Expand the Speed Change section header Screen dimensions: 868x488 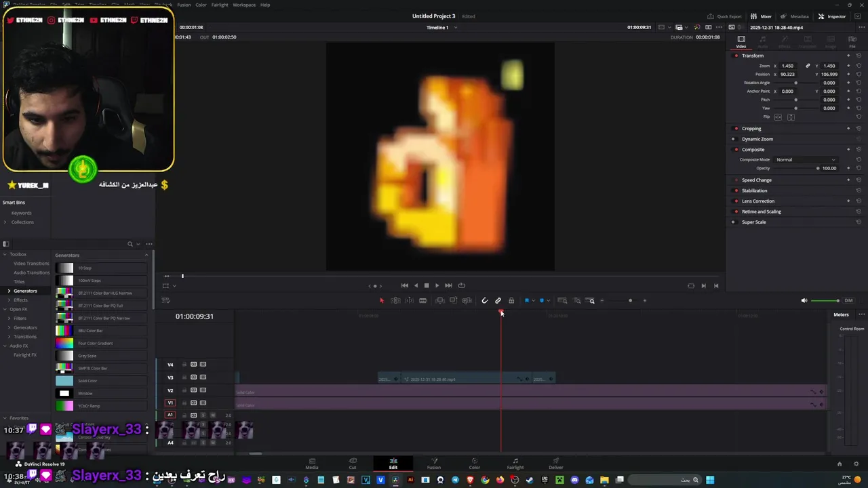[757, 180]
